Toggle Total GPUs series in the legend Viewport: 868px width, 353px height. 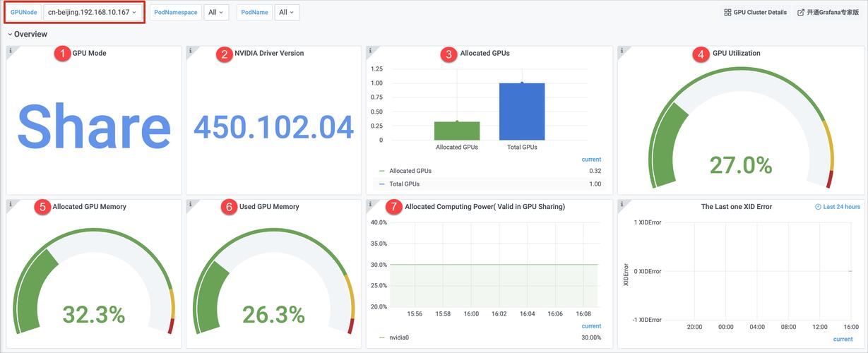(405, 184)
